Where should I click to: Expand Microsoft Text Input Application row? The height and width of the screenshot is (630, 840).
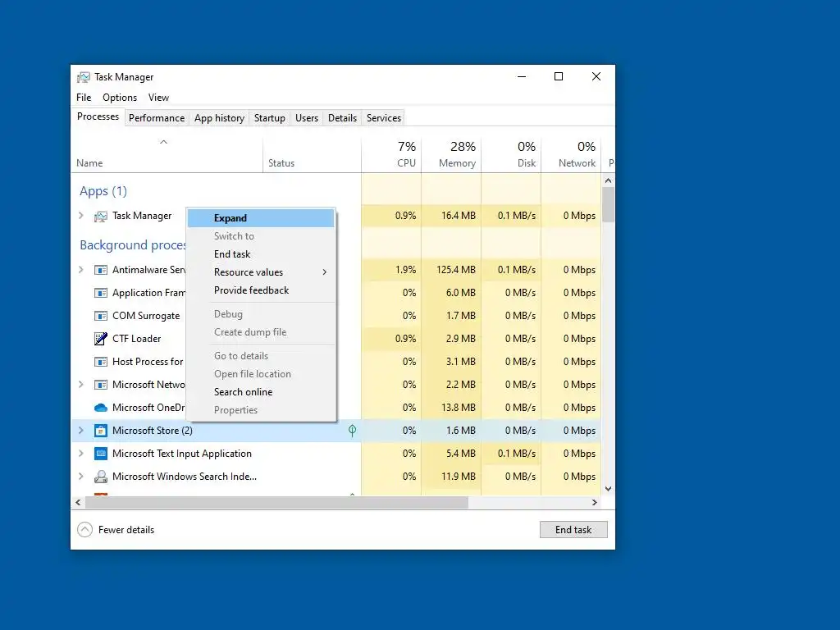[x=81, y=454]
